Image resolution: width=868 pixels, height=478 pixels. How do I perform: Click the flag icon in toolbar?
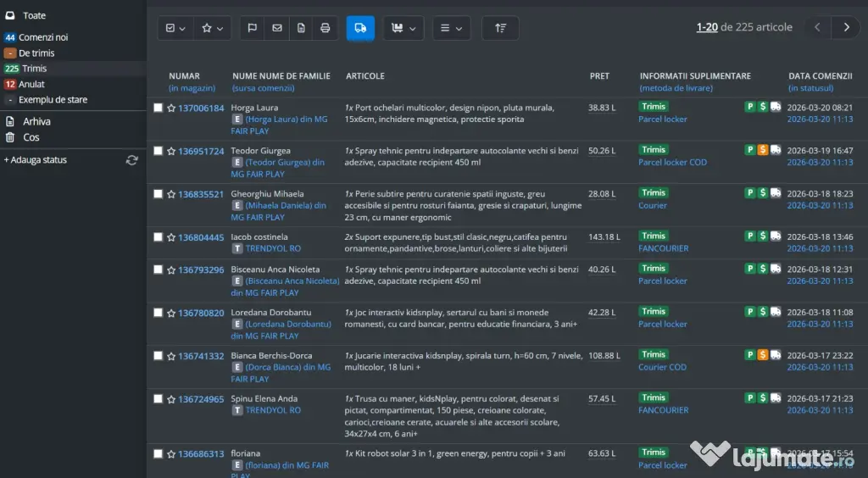tap(253, 28)
